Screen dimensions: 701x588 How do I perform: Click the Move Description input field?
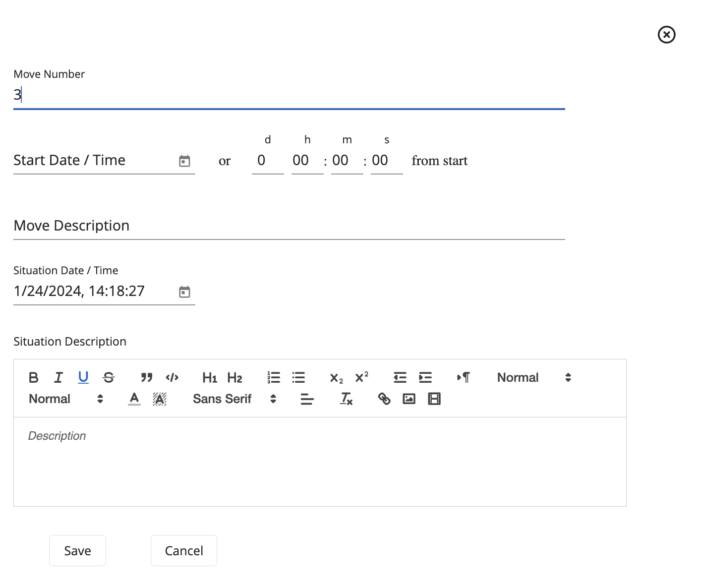289,226
